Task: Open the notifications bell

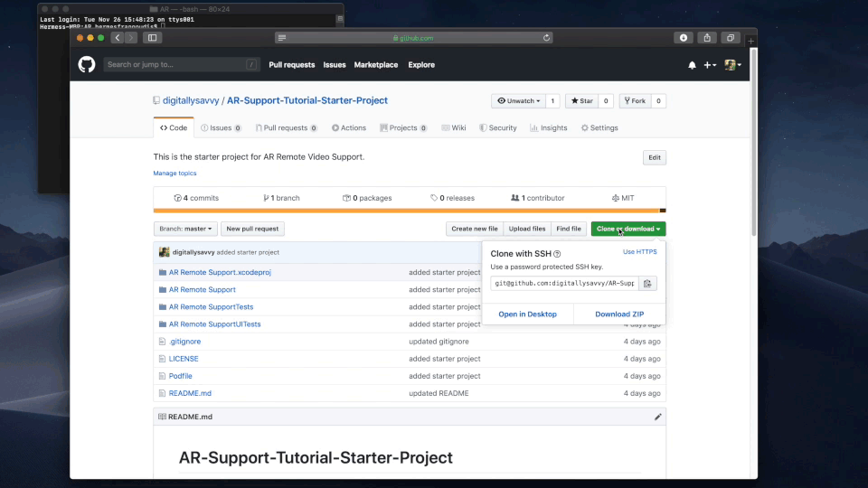Action: click(x=692, y=65)
